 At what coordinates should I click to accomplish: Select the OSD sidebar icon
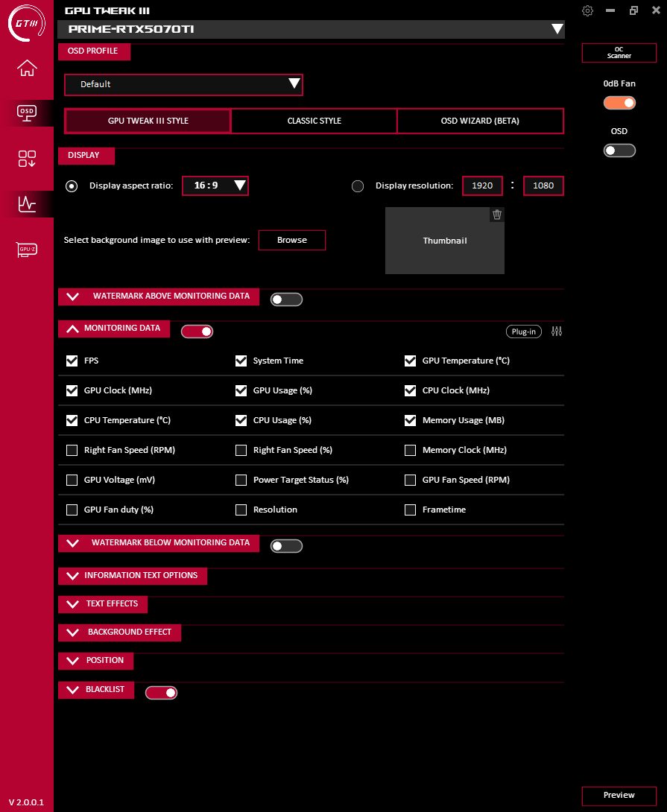point(27,113)
